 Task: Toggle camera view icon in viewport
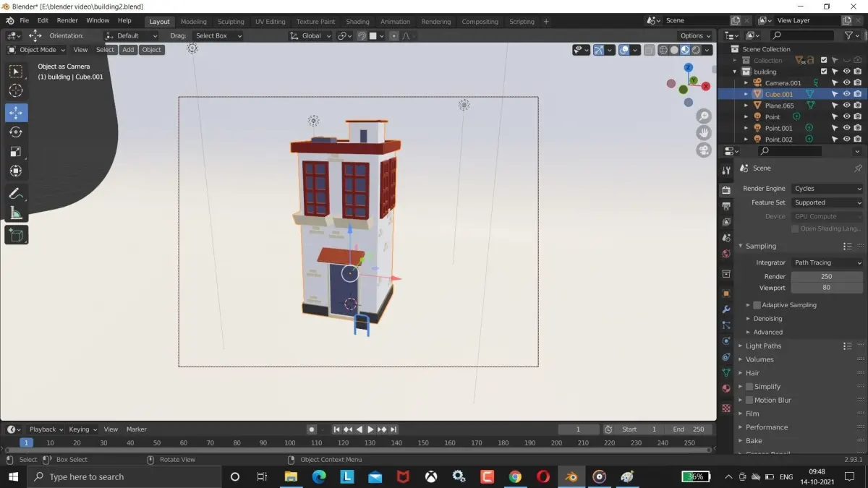click(704, 150)
